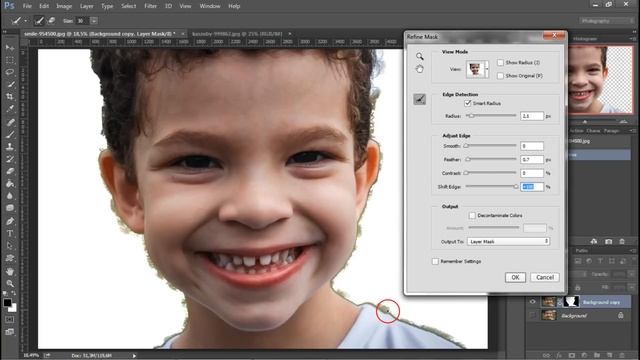Click the Radius value input field
640x360 pixels.
[532, 116]
